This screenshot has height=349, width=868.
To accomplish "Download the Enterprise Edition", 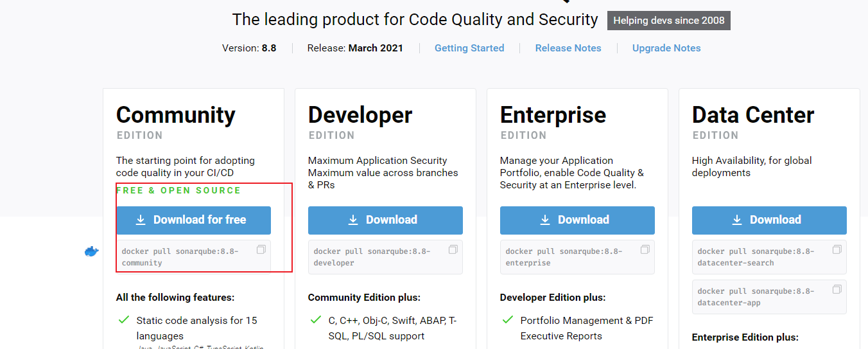I will 577,220.
